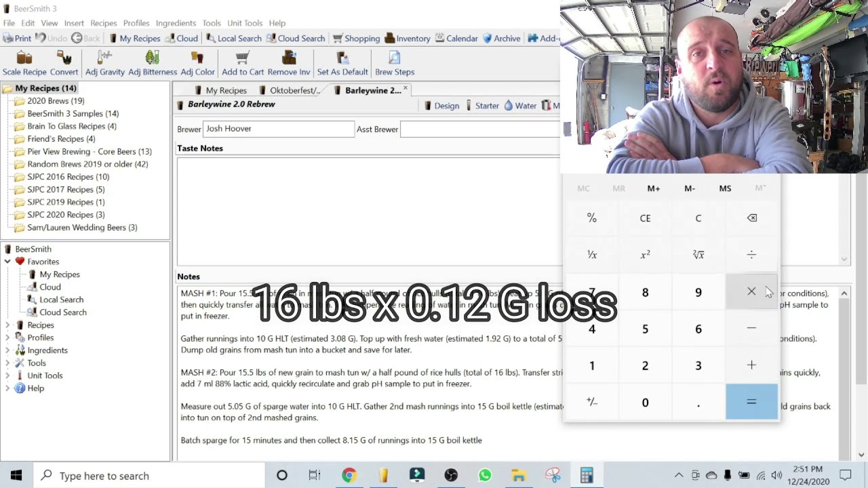868x488 pixels.
Task: Open the Archive view
Action: 501,39
